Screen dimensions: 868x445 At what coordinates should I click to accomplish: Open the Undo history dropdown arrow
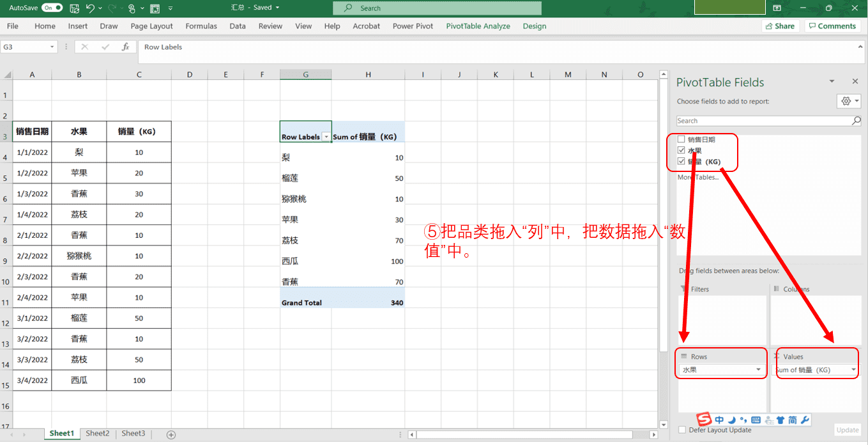(x=101, y=8)
